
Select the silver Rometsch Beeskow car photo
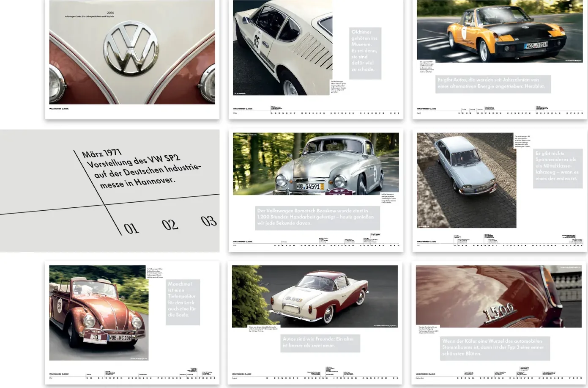[x=316, y=164]
